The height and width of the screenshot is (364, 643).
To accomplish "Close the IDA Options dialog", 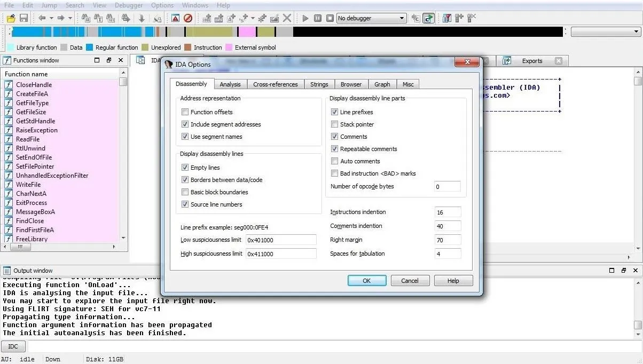I will point(466,63).
